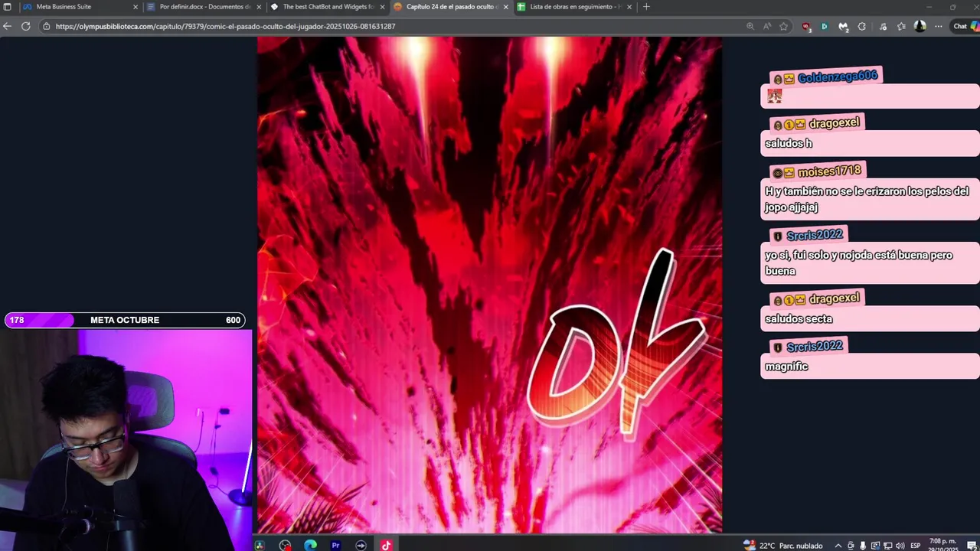This screenshot has height=551, width=980.
Task: Click the olympusbiblioteca.com address bar
Action: coord(390,26)
